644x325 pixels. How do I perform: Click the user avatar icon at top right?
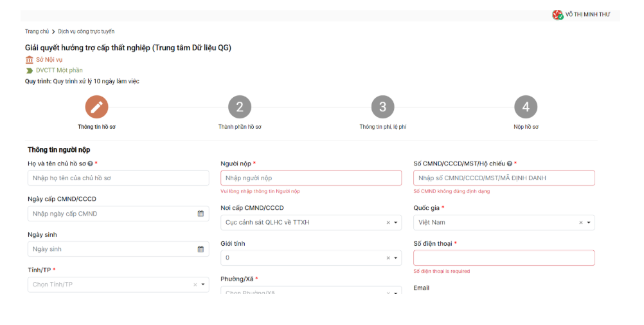tap(557, 15)
